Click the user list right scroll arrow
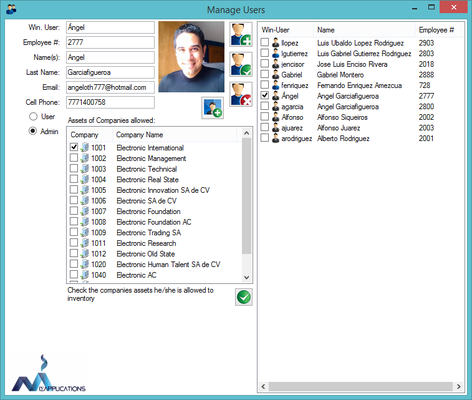 point(459,386)
